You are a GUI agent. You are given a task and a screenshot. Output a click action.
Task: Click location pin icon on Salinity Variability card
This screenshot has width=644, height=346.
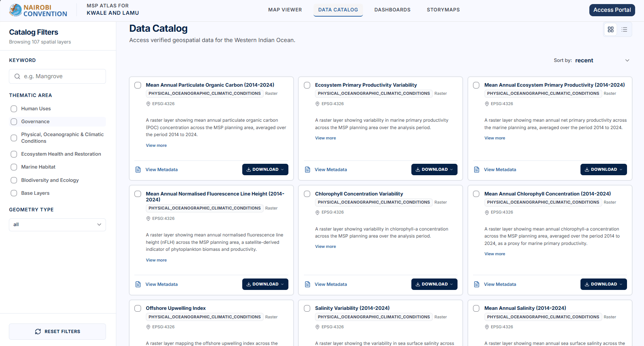318,327
